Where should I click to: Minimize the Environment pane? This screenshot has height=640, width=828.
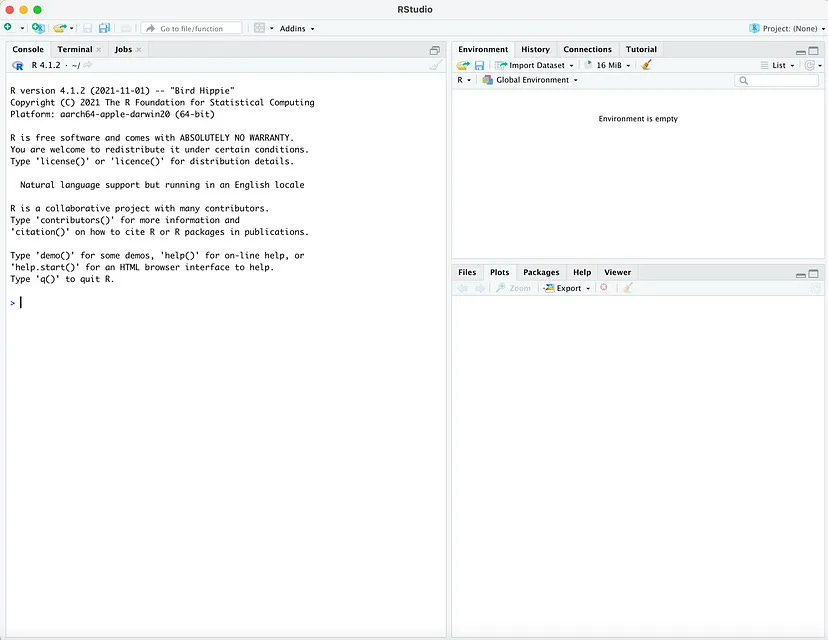coord(801,52)
